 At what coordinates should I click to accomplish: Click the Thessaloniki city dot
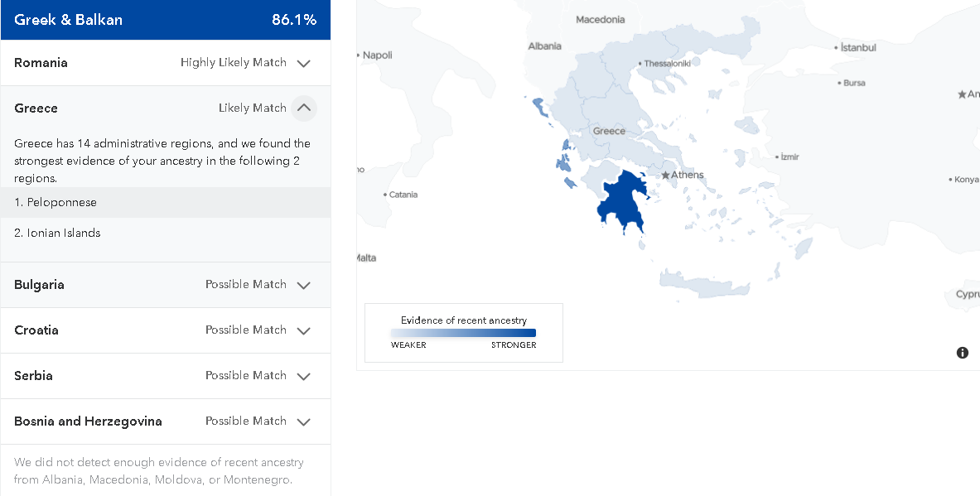coord(640,64)
